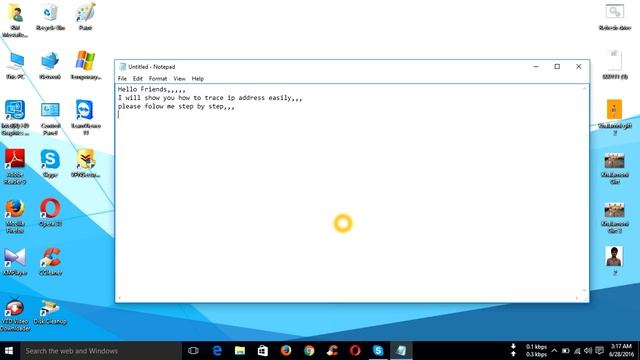
Task: Select the portrait photo thumbnail on desktop
Action: tap(614, 261)
